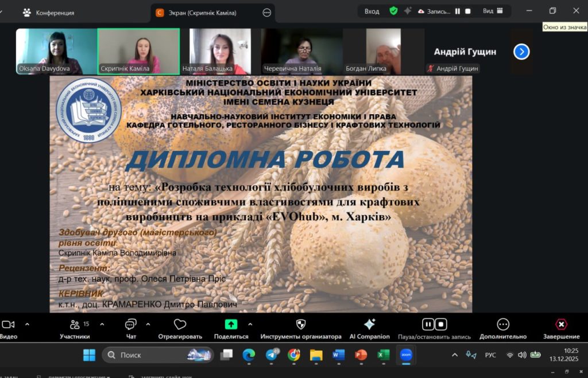Pause recording in the bottom toolbar

(x=428, y=325)
